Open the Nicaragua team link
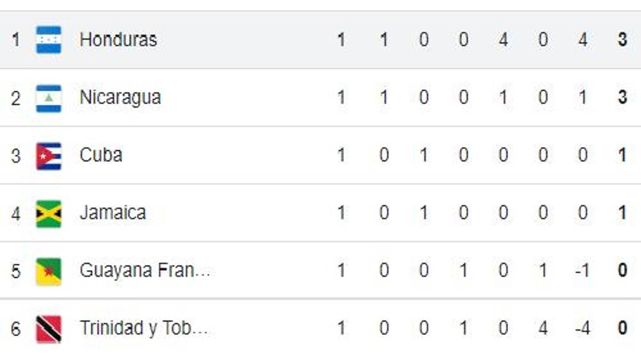 pyautogui.click(x=120, y=98)
